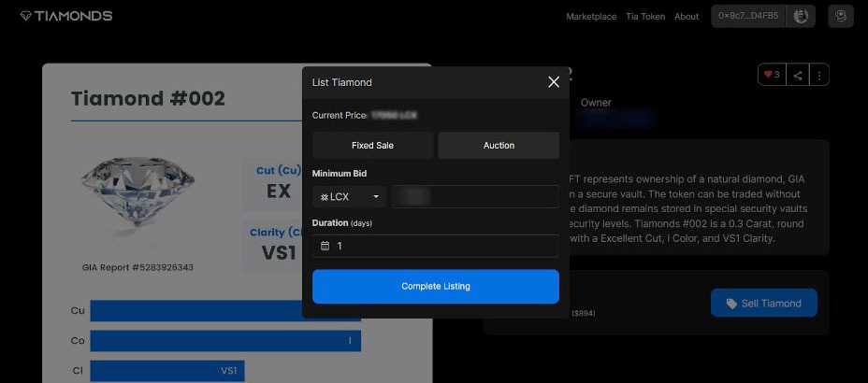Close the List Tiamond dialog
Viewport: 868px width, 383px height.
pos(554,82)
